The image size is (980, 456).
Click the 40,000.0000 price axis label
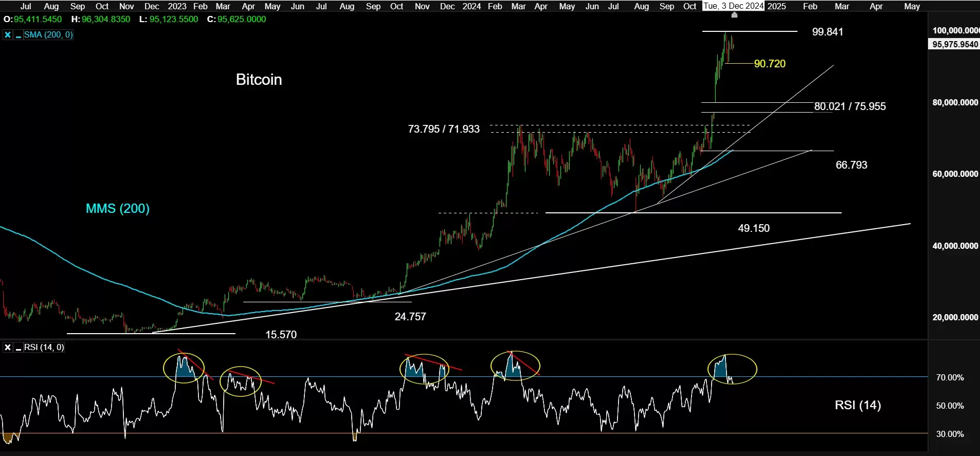pyautogui.click(x=955, y=246)
